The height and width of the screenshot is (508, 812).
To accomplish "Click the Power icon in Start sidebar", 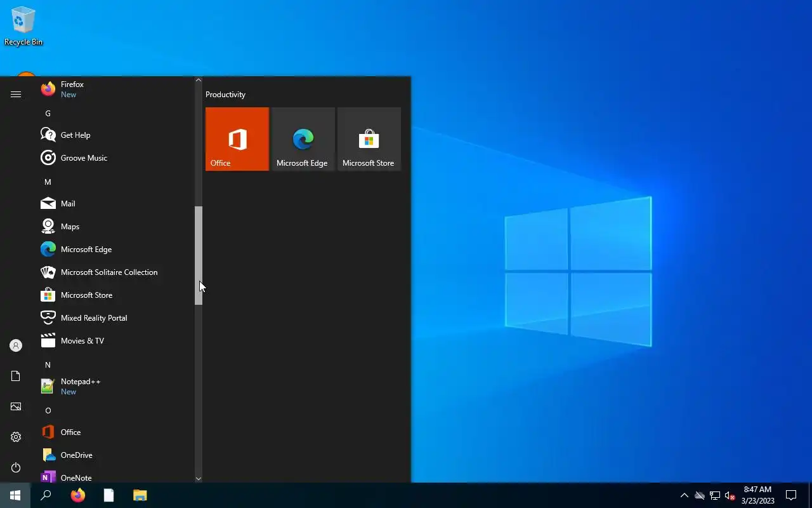I will point(16,467).
